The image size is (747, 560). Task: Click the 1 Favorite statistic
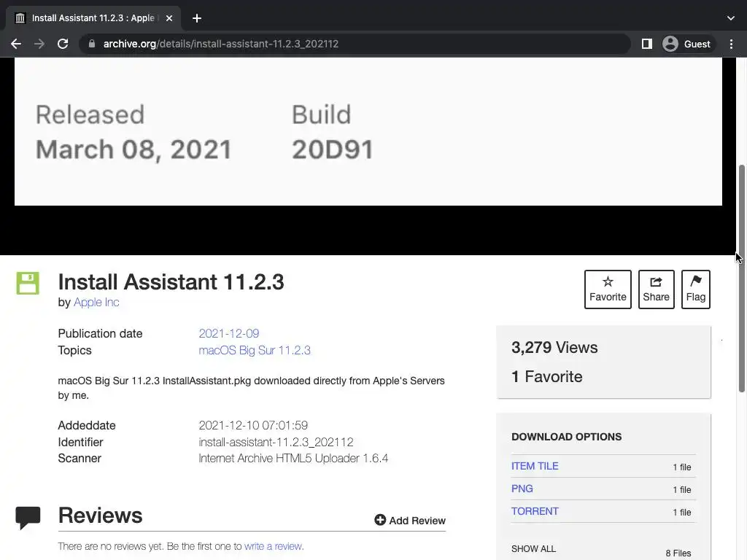coord(547,377)
